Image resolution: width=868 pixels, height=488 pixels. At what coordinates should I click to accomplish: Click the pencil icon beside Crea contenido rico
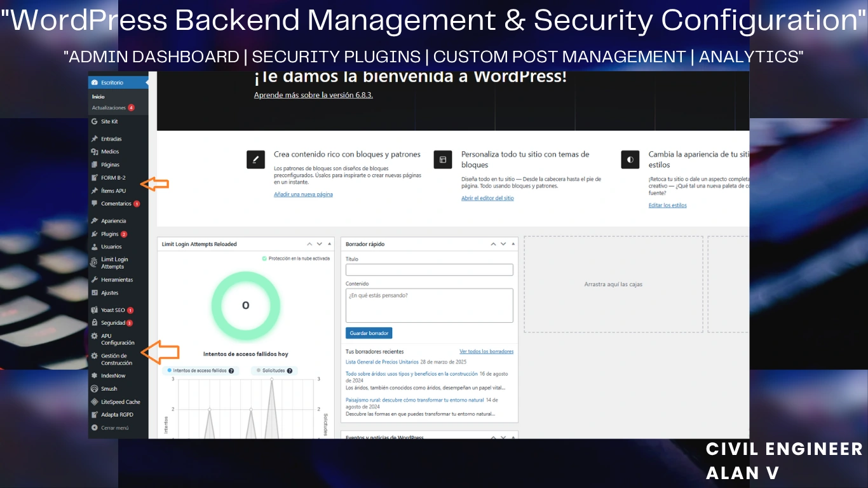pyautogui.click(x=255, y=159)
